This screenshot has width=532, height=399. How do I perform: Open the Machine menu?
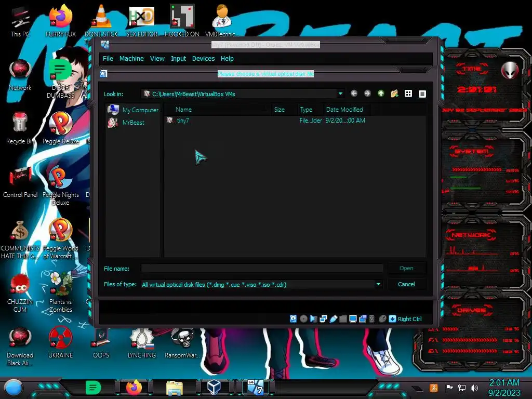point(131,58)
